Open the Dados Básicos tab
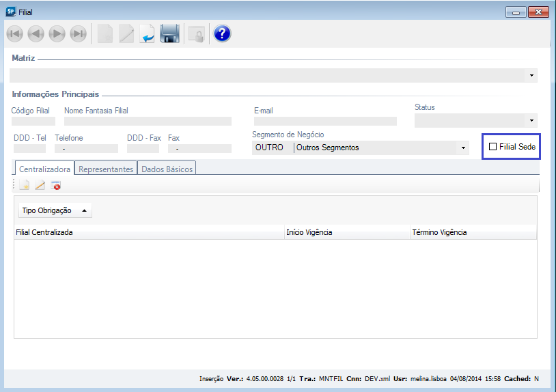556x392 pixels. tap(167, 169)
